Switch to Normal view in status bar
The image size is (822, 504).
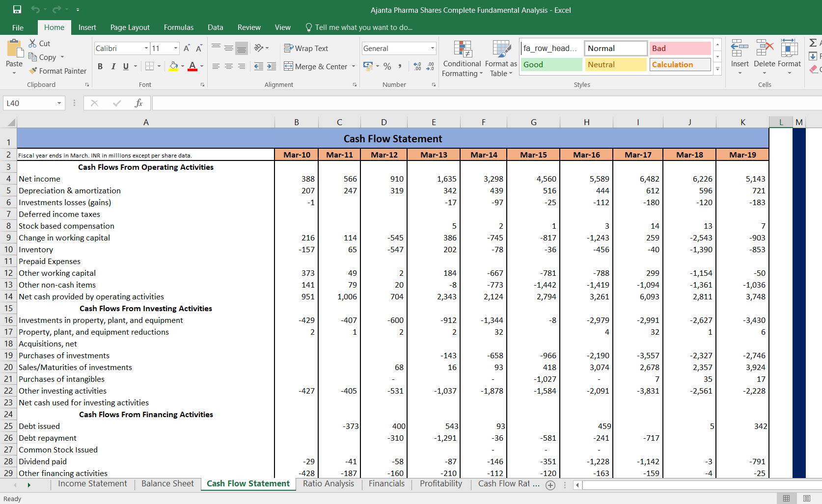click(786, 499)
